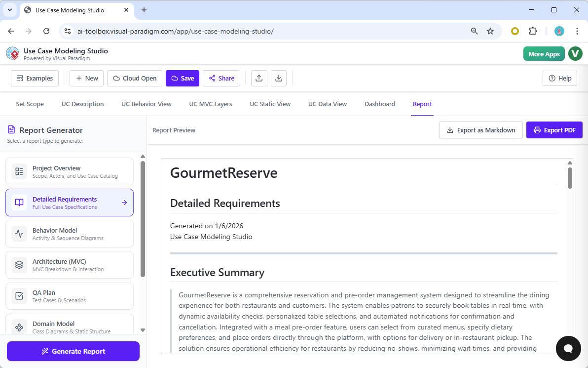Click the upload icon in the toolbar
This screenshot has height=368, width=588.
[x=259, y=78]
